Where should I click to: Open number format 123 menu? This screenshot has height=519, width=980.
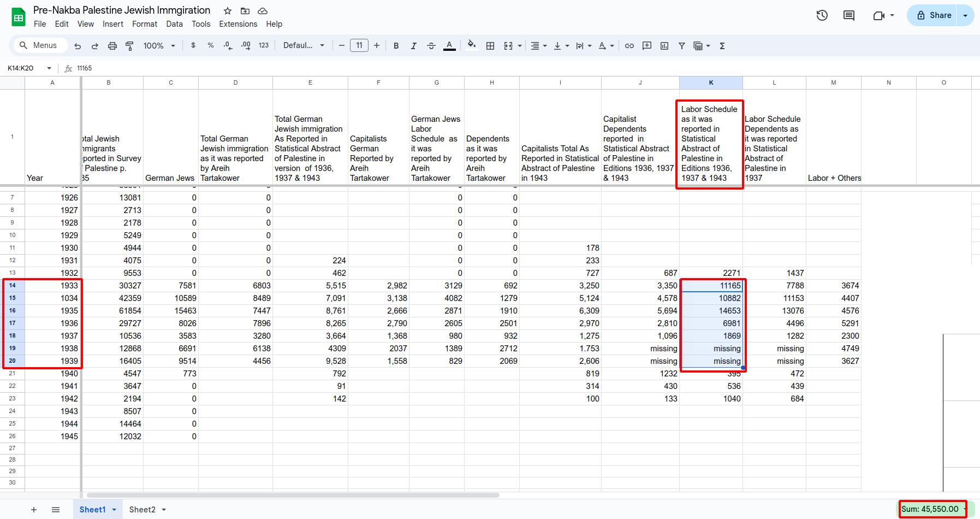coord(264,45)
